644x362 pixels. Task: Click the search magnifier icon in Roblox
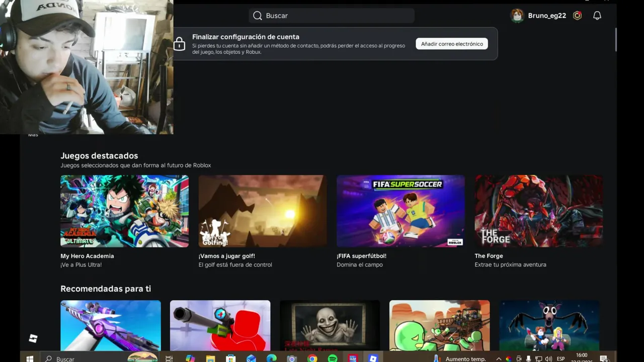pyautogui.click(x=258, y=16)
